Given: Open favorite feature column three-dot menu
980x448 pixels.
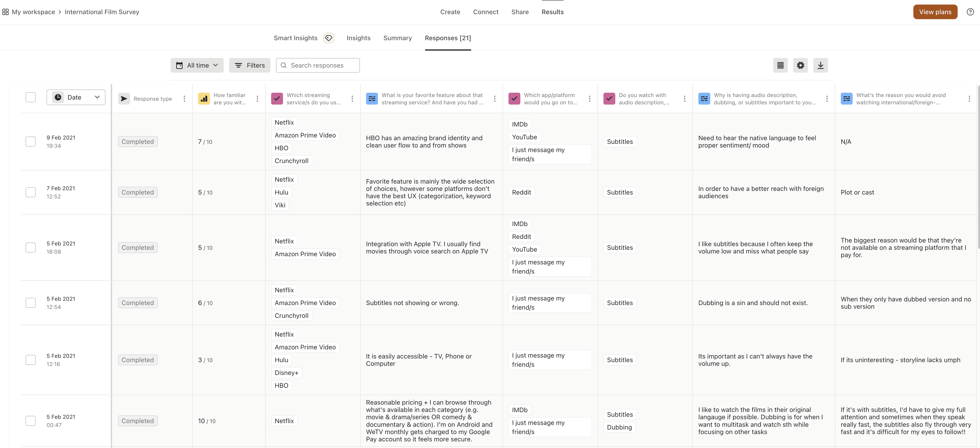Looking at the screenshot, I should coord(495,99).
